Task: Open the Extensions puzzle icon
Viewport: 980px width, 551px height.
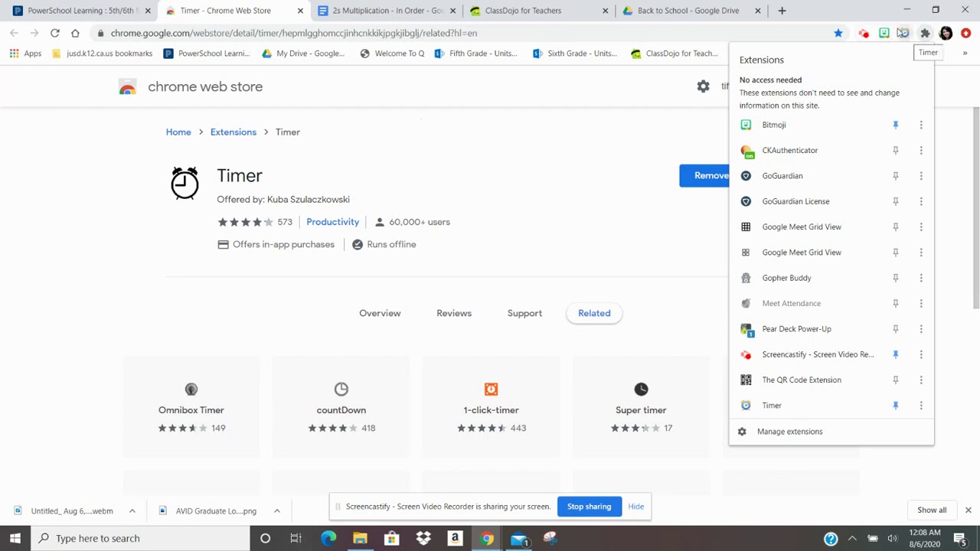Action: [925, 33]
